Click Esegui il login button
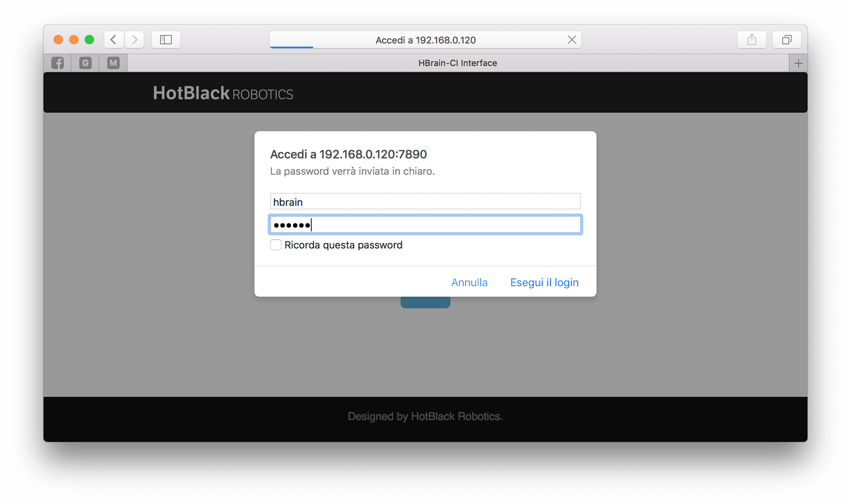Viewport: 851px width, 504px height. (544, 282)
